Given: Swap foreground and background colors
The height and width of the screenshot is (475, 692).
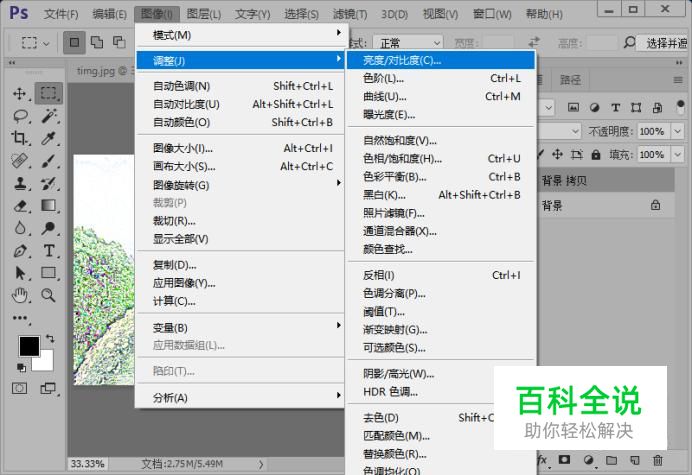Looking at the screenshot, I should click(50, 339).
